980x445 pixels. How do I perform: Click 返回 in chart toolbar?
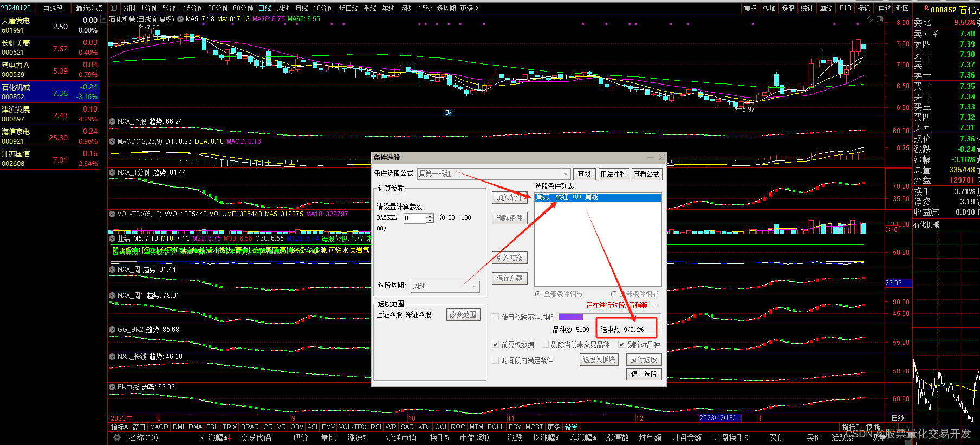pyautogui.click(x=902, y=8)
